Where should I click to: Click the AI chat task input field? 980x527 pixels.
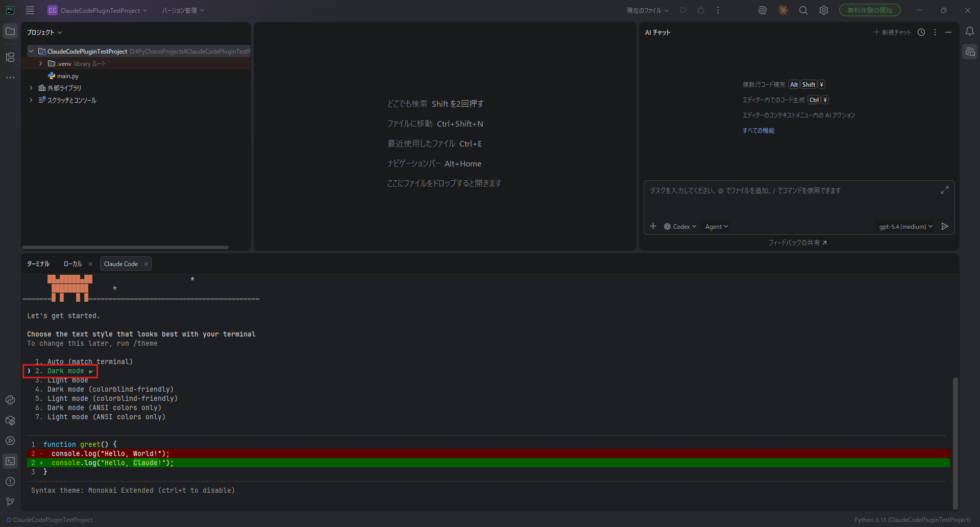(791, 198)
